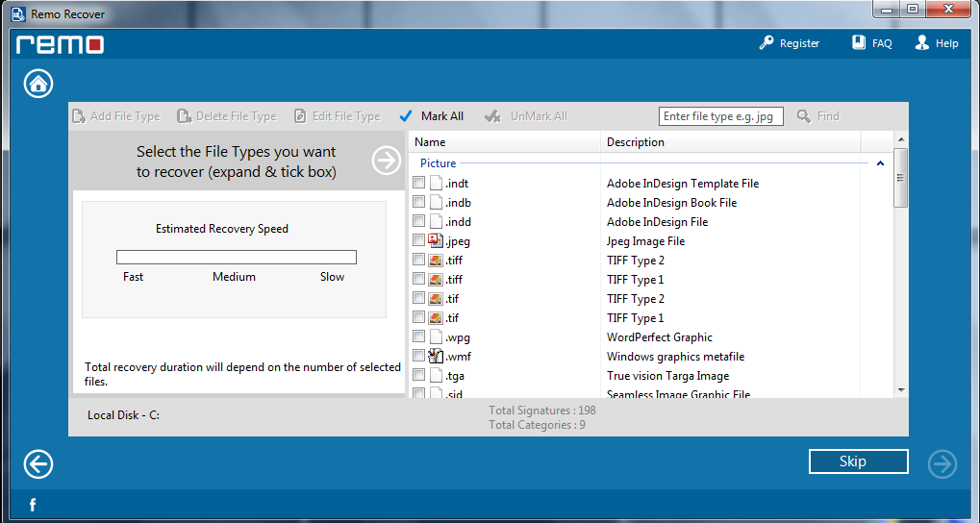Click the Estimated Recovery Speed bar
The height and width of the screenshot is (523, 980).
(237, 257)
